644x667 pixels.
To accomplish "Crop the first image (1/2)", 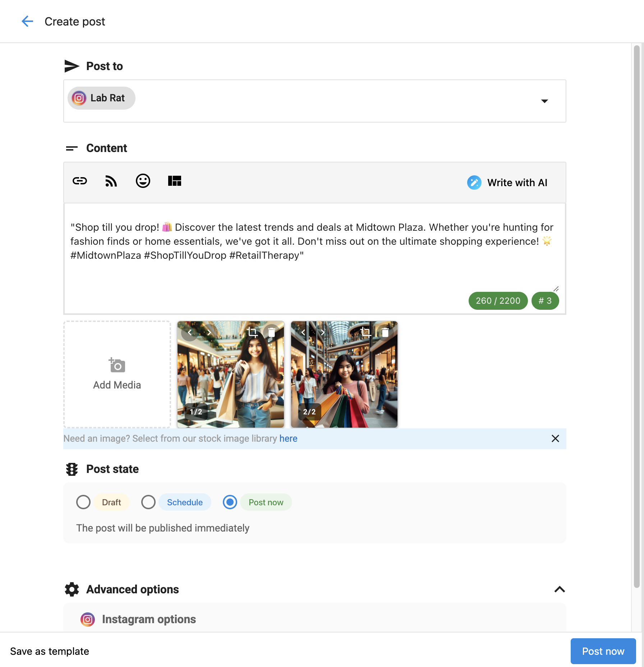I will point(252,332).
